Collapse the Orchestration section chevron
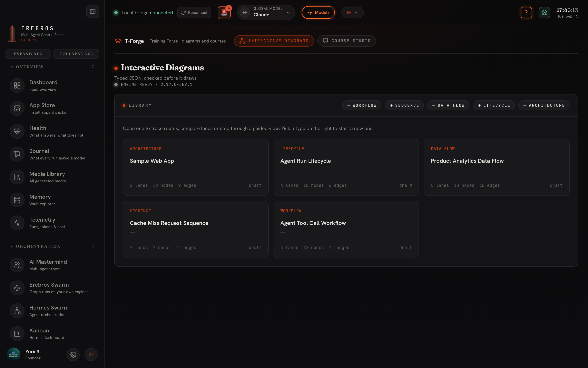The height and width of the screenshot is (368, 588). (11, 246)
